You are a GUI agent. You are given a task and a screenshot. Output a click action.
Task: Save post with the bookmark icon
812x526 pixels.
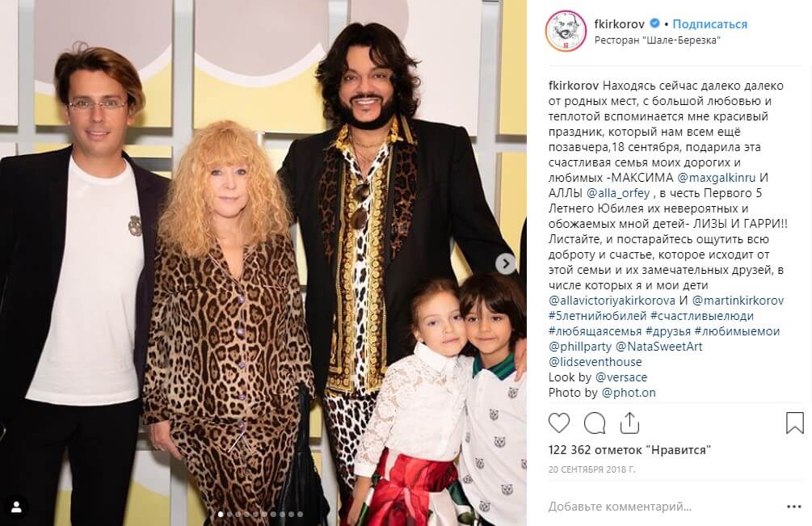[795, 423]
